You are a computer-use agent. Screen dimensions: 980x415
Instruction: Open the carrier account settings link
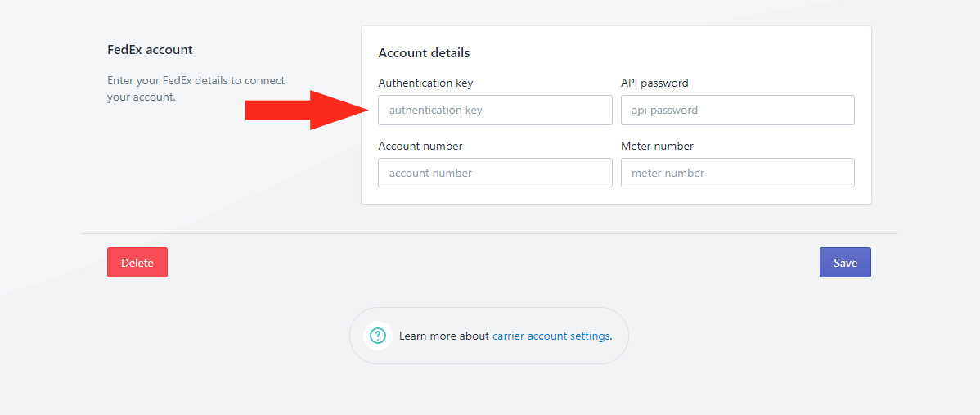point(551,336)
